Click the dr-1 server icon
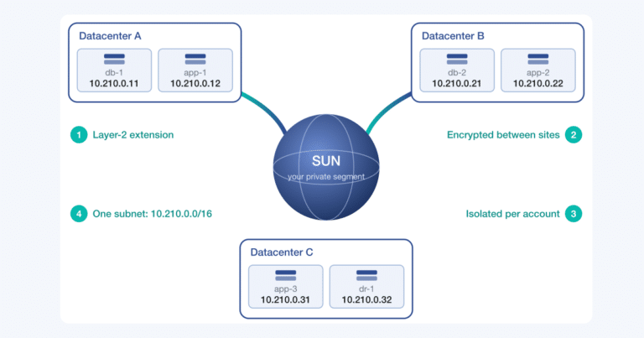The image size is (644, 338). [366, 276]
